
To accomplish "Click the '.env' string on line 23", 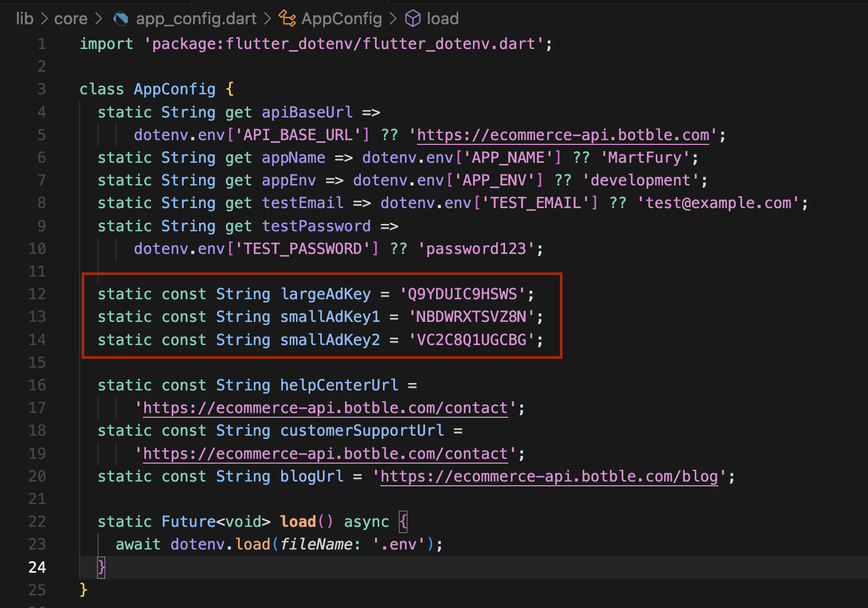I will coord(398,544).
